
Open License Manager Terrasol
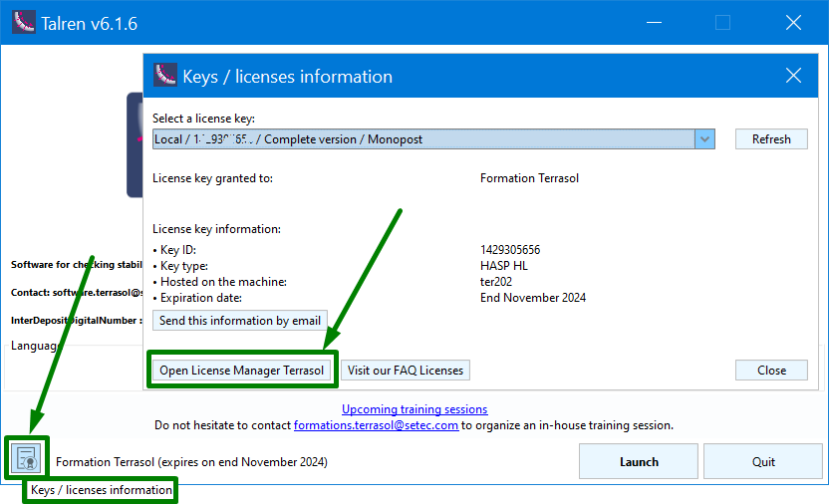click(x=241, y=371)
